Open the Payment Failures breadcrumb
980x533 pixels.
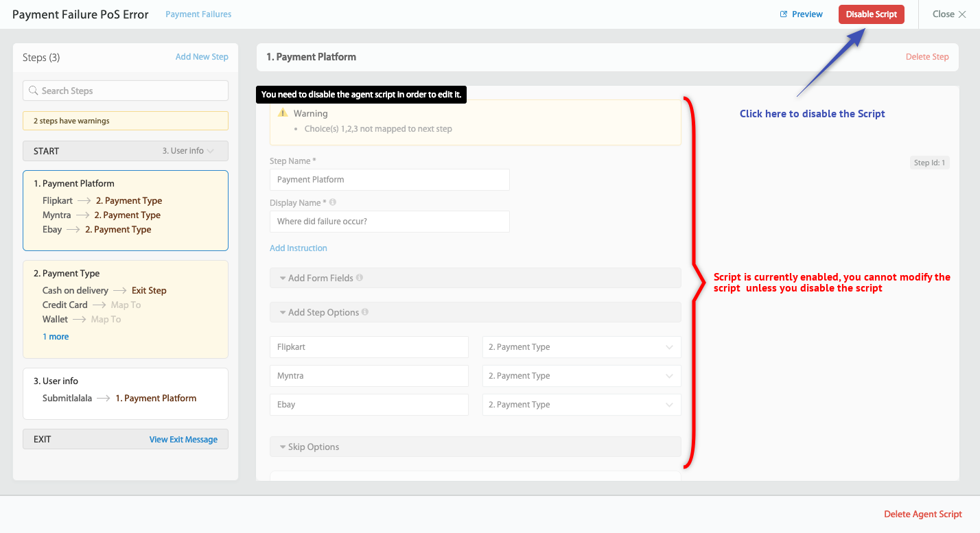tap(198, 14)
